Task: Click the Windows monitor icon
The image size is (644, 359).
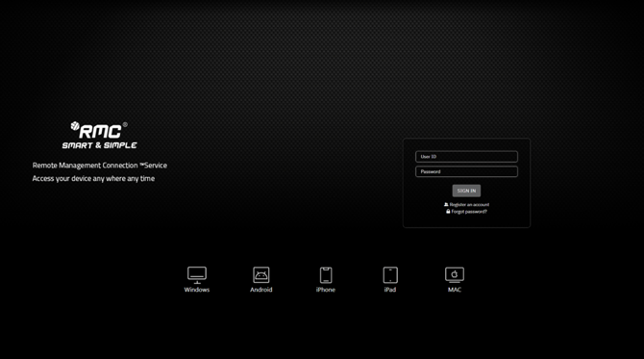Action: coord(197,275)
